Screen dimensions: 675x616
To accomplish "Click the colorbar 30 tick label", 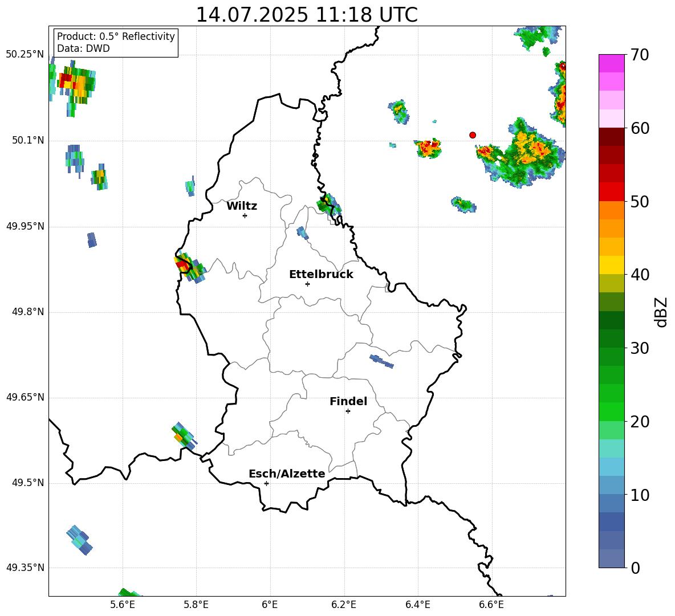I will coord(640,348).
